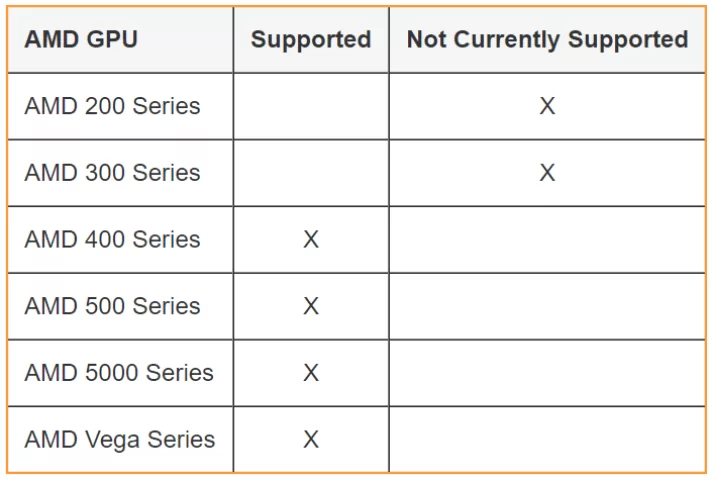
Task: Click the X in AMD 200 Series row
Action: 547,106
